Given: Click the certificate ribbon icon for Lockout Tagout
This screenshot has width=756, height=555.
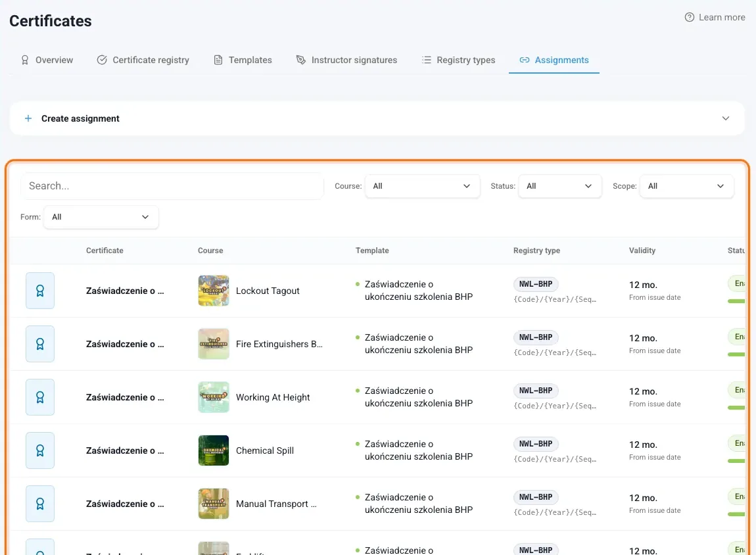Looking at the screenshot, I should click(x=40, y=291).
